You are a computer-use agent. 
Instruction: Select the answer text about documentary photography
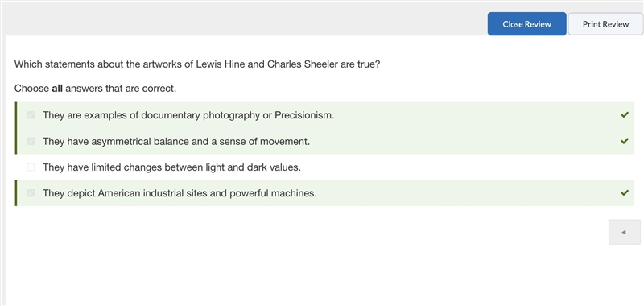tap(188, 115)
